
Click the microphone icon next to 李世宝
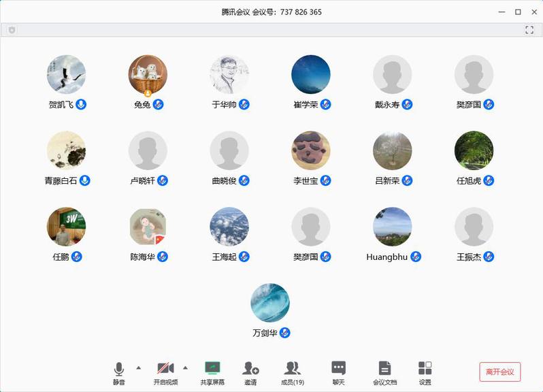click(x=325, y=180)
